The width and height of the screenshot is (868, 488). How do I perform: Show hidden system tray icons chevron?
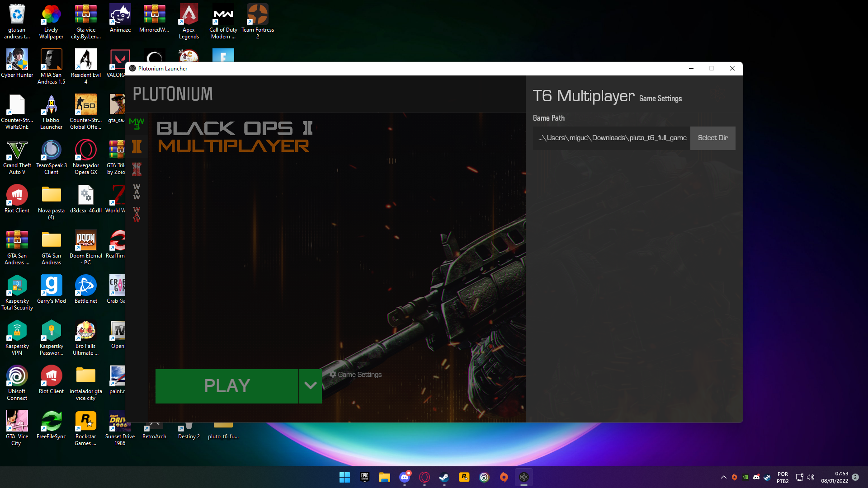click(723, 477)
